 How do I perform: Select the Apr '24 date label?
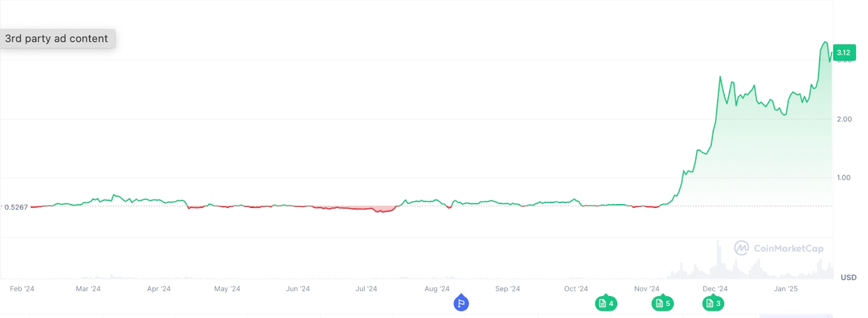point(159,289)
